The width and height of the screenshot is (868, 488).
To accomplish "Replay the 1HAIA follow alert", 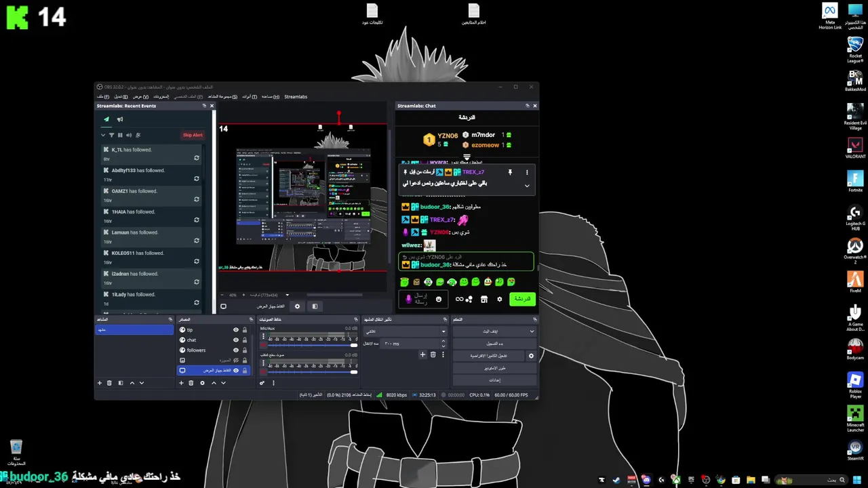I will 197,220.
